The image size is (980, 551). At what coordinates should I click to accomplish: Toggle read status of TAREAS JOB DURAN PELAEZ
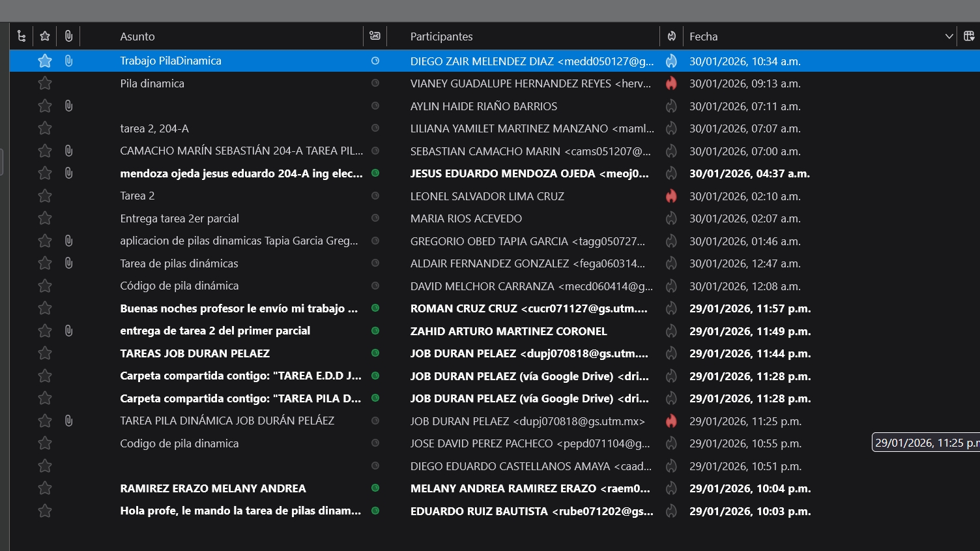[x=375, y=353]
